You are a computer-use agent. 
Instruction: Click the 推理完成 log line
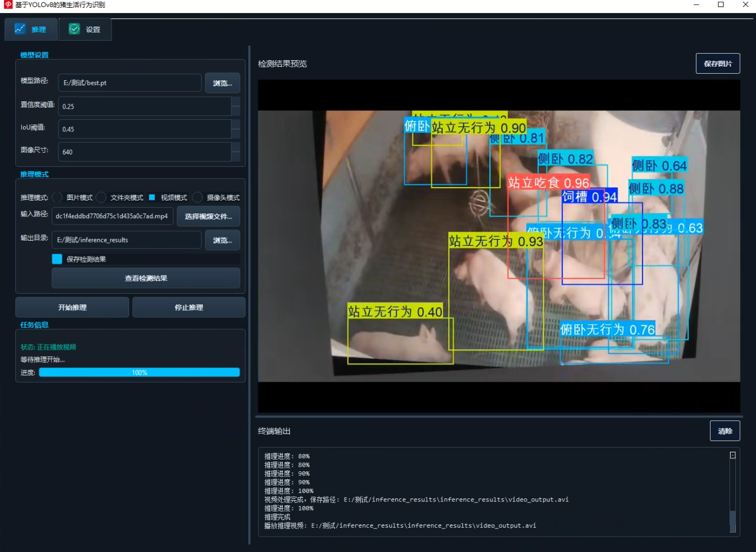click(x=277, y=517)
